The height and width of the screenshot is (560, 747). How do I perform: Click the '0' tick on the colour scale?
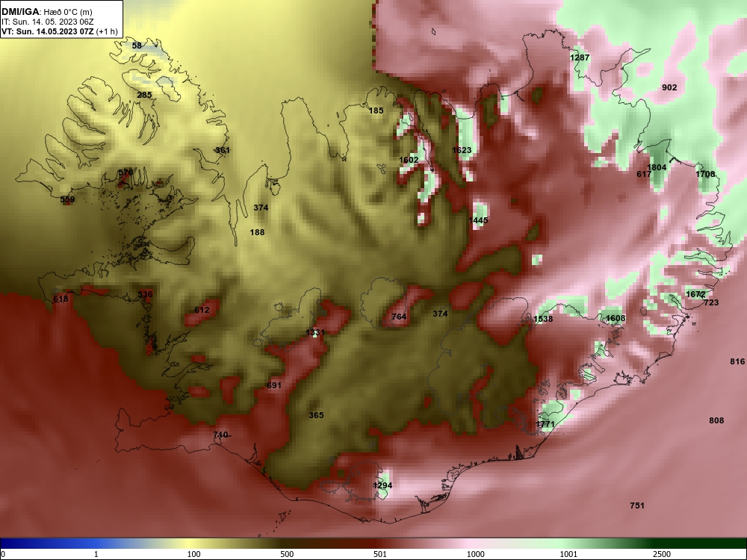[3, 554]
